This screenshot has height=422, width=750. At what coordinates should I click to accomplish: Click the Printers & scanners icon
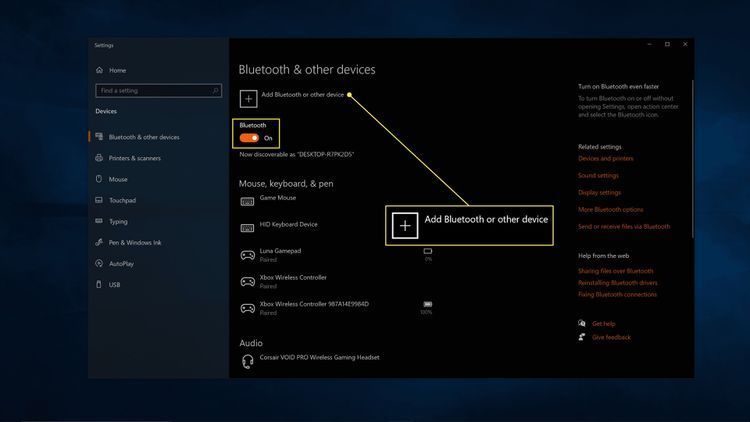point(99,158)
